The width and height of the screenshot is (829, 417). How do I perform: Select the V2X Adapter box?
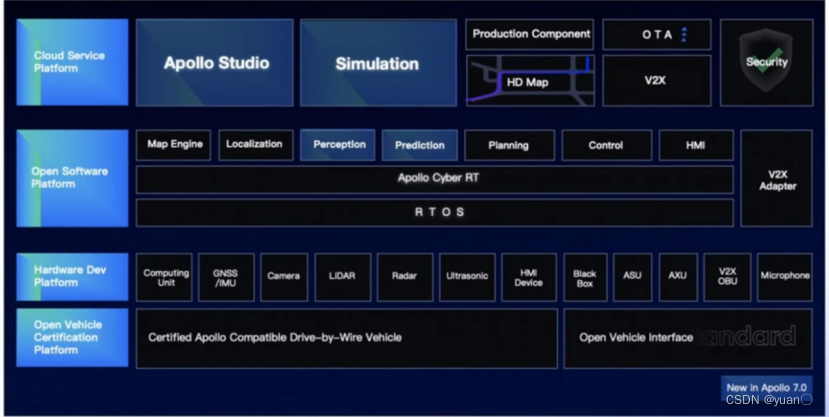point(777,178)
